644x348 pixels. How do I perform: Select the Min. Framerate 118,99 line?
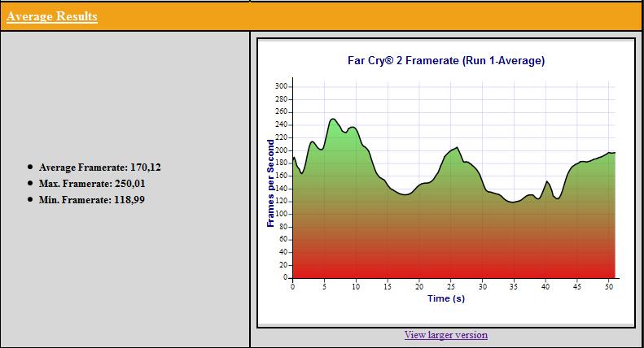coord(91,200)
